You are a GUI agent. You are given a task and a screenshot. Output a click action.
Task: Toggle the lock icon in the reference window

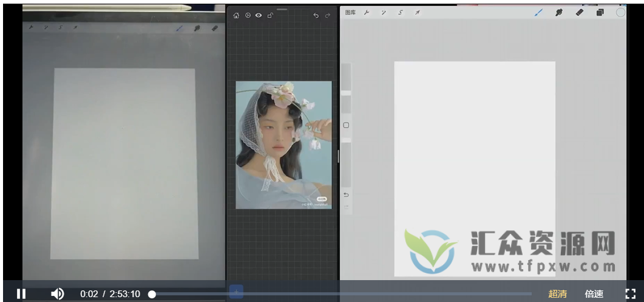(x=270, y=16)
